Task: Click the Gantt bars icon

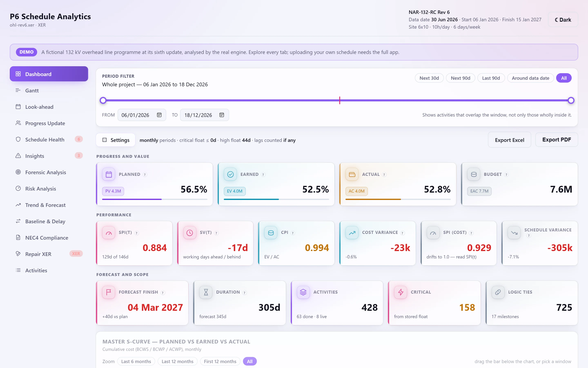Action: tap(18, 90)
